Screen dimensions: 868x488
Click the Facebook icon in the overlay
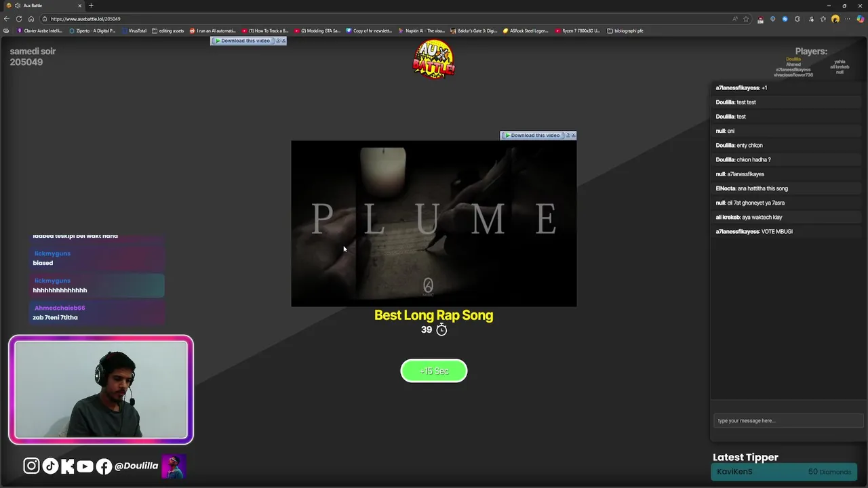pyautogui.click(x=104, y=466)
